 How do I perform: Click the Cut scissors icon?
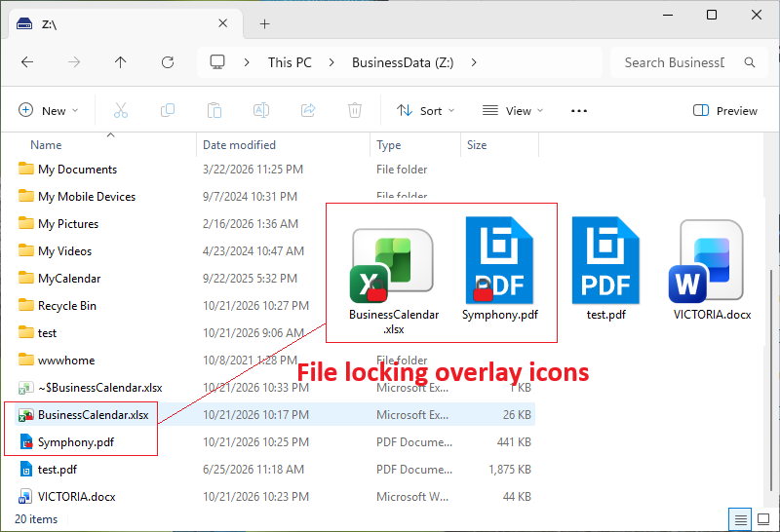121,110
